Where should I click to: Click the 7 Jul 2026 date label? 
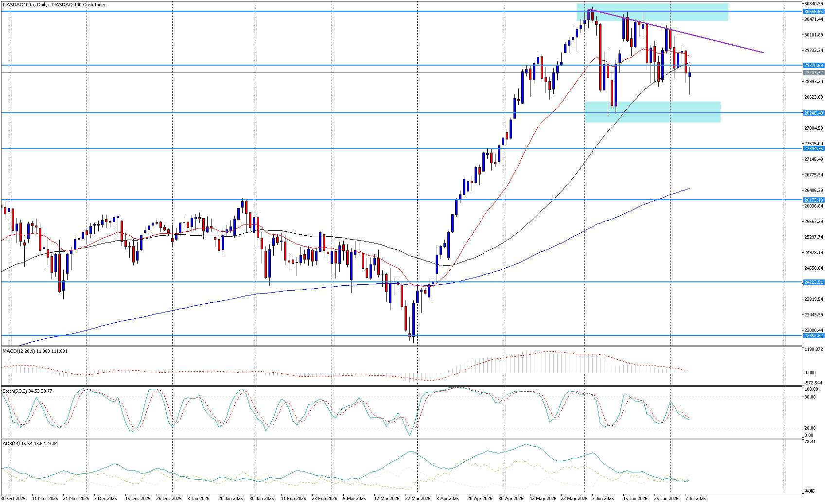(x=695, y=498)
